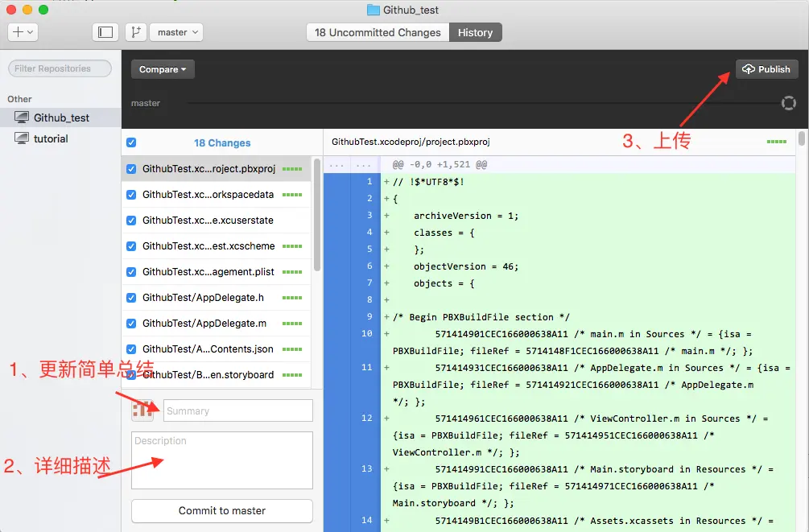Open the add repository plus dropdown
The image size is (809, 532).
tap(23, 32)
